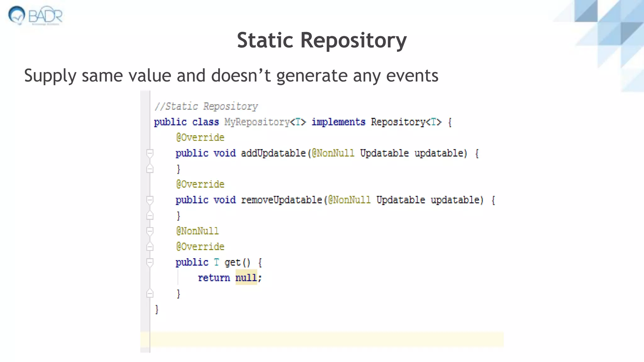
Task: Click the 'Repository<T>' interface name
Action: tap(406, 122)
